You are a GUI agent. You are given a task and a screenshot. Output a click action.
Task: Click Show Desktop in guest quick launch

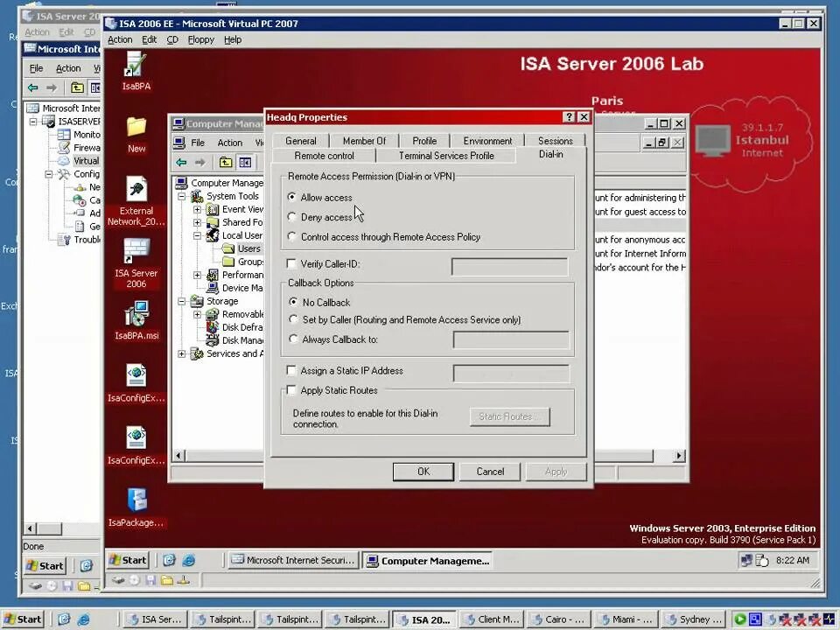click(x=169, y=560)
